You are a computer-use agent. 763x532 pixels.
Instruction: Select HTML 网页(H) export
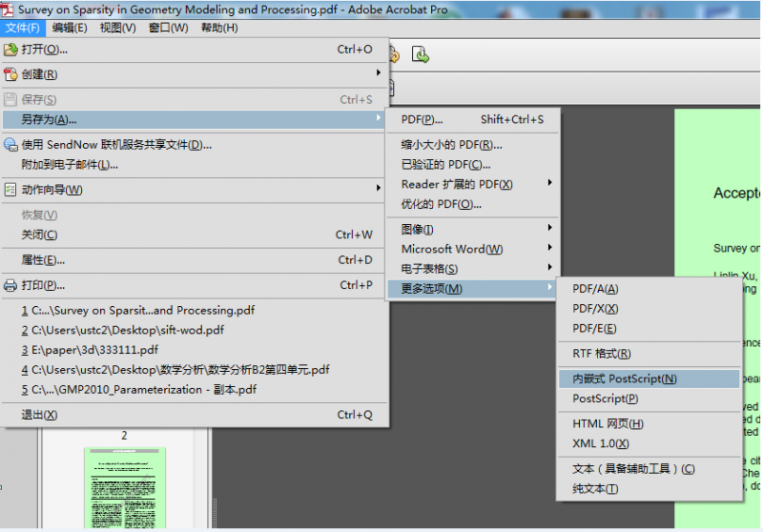(x=650, y=424)
